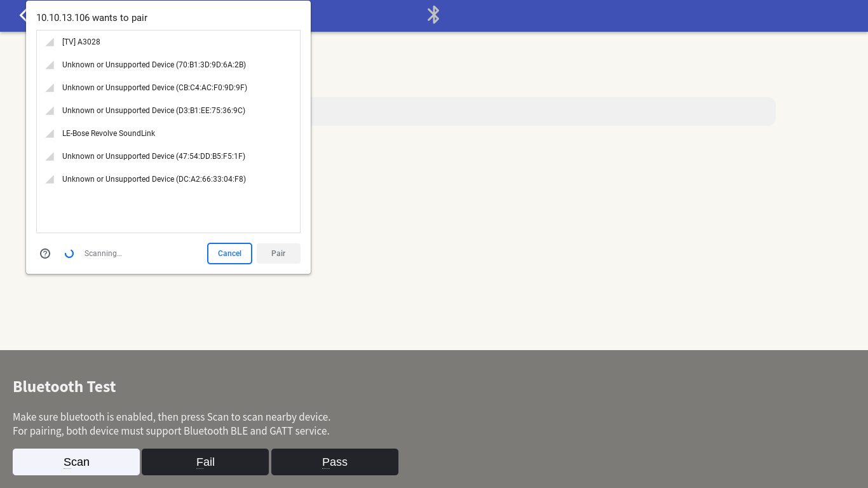Click the back arrow in header
868x488 pixels.
[22, 15]
